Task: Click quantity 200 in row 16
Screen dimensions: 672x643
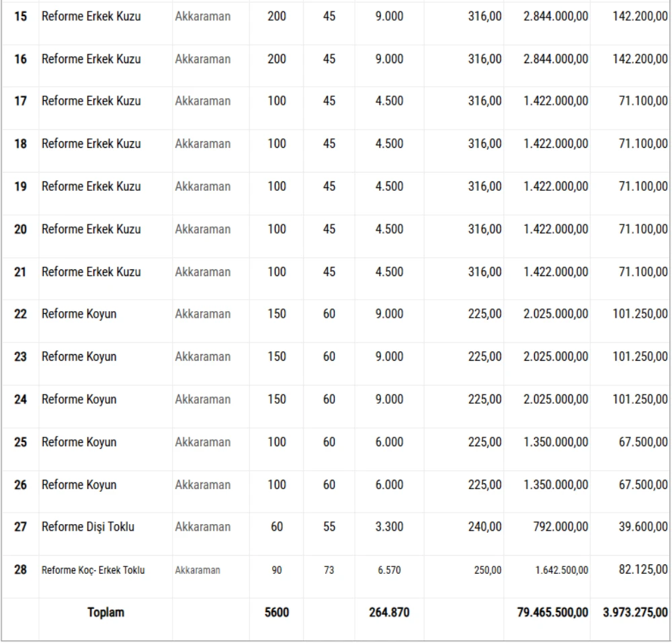Action: [277, 58]
